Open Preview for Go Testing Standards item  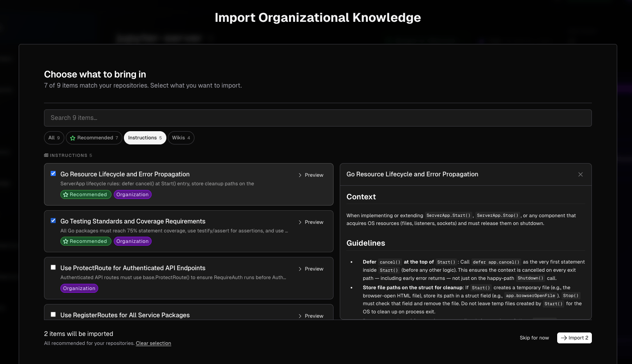tap(311, 222)
